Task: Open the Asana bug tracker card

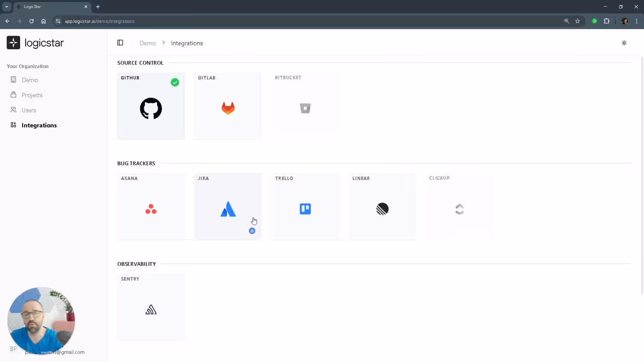Action: [151, 207]
